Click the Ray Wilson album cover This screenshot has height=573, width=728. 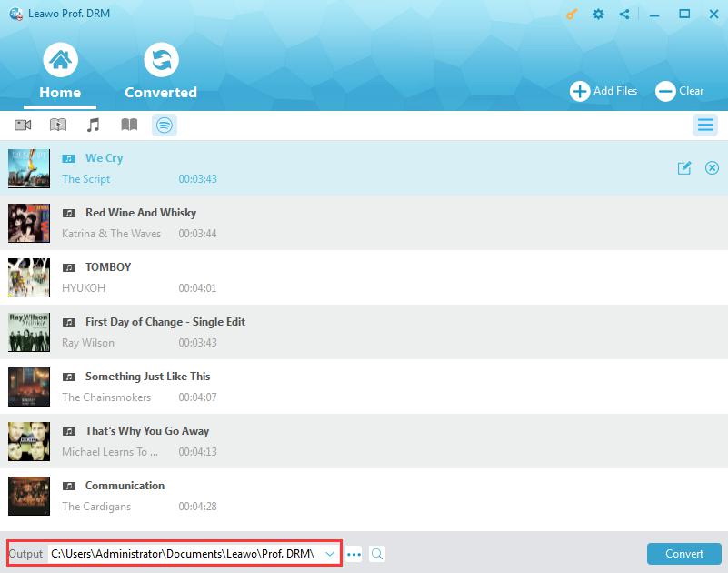(29, 332)
